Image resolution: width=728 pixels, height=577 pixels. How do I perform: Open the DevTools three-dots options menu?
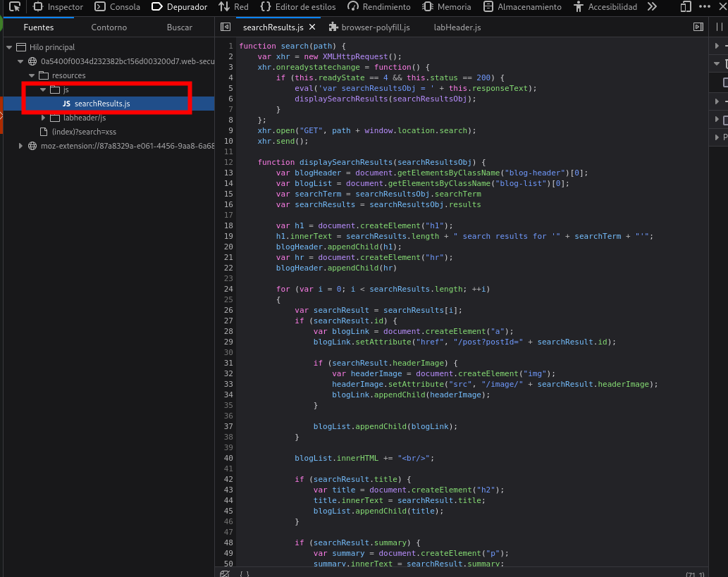[x=704, y=7]
